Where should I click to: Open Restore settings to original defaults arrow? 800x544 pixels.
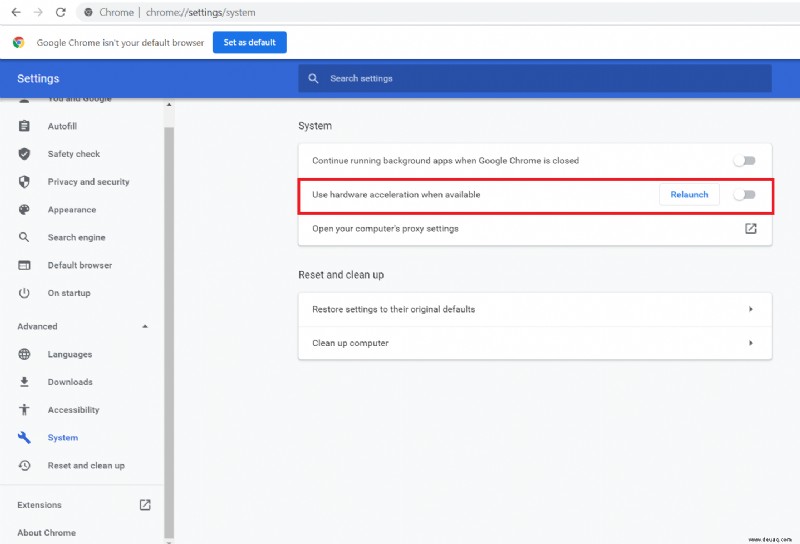[751, 309]
